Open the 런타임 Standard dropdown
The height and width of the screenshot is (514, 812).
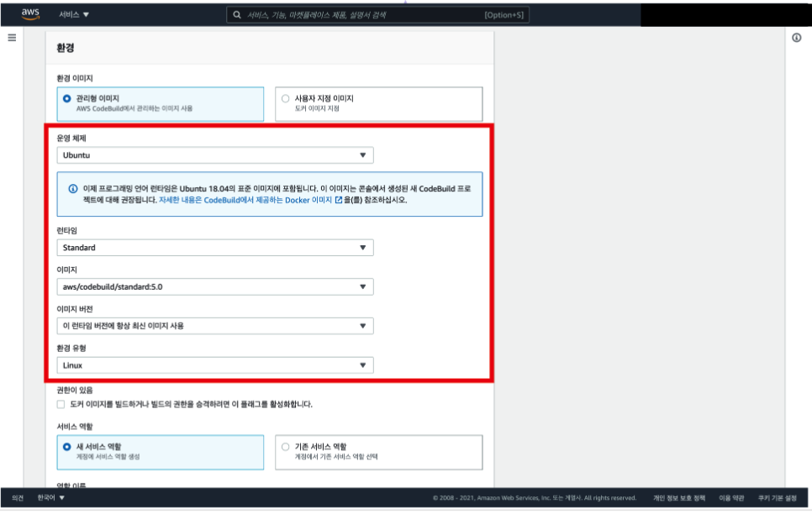215,248
